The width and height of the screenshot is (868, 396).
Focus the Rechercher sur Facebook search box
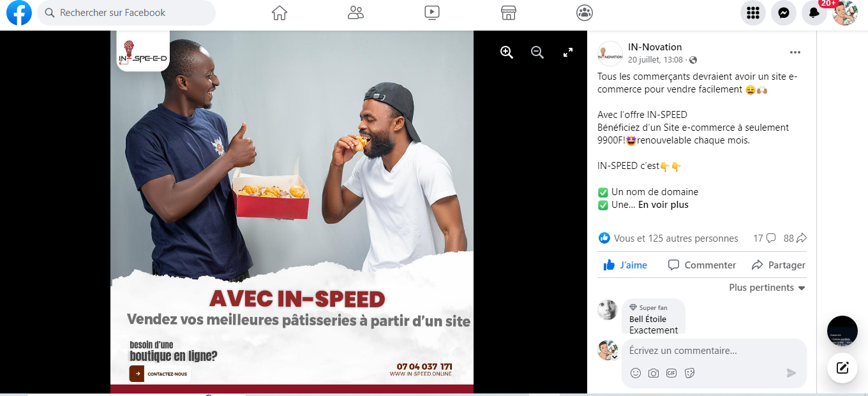pos(126,13)
